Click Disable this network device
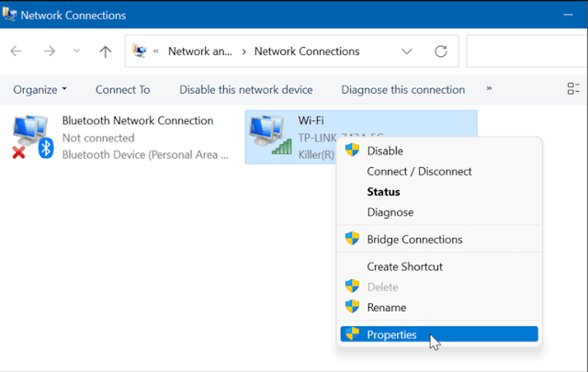This screenshot has height=372, width=588. [x=245, y=89]
